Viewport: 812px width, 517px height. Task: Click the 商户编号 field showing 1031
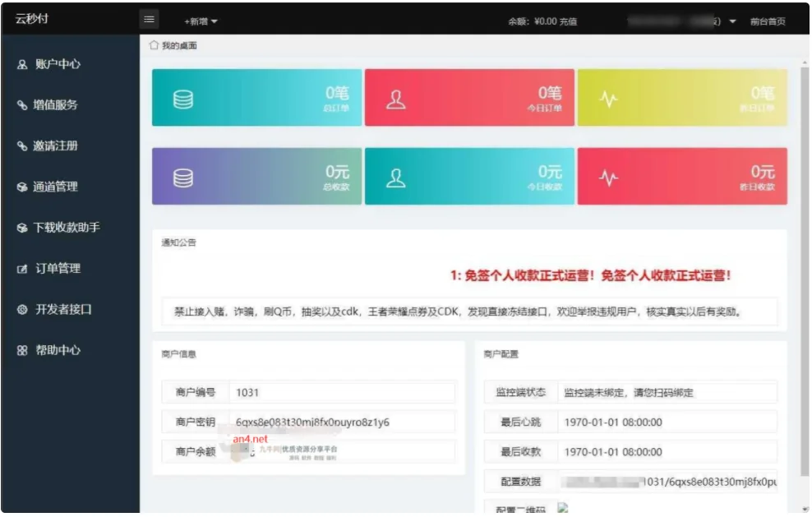[x=340, y=393]
